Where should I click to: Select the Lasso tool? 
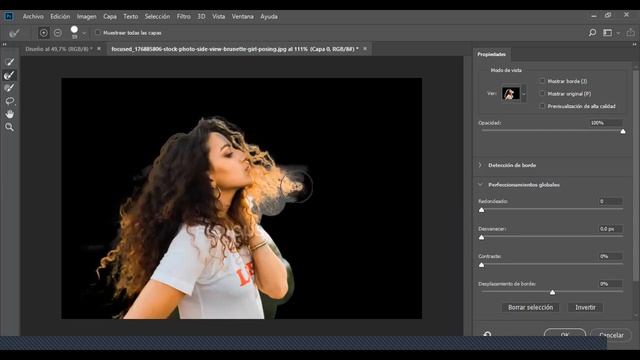9,101
